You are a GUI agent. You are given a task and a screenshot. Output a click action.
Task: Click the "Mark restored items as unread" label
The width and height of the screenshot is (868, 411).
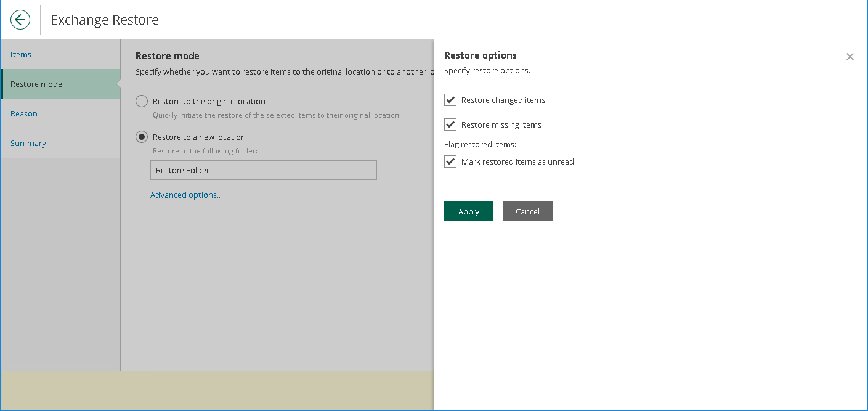pyautogui.click(x=517, y=162)
